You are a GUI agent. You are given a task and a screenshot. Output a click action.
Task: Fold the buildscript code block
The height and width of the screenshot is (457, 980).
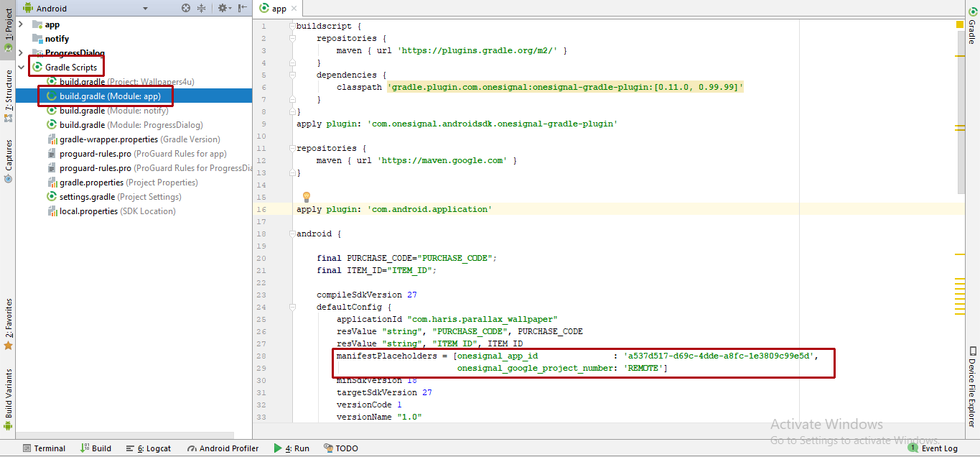coord(292,26)
